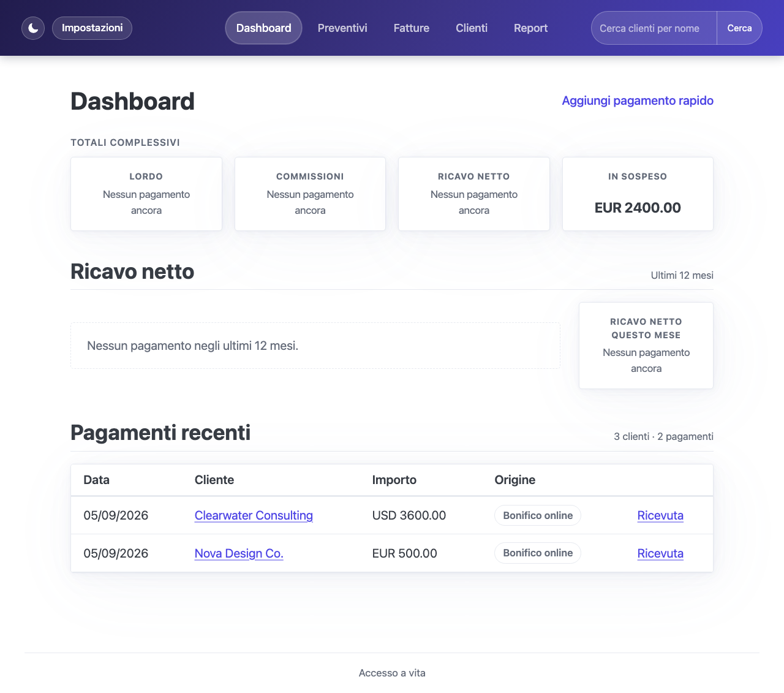Click the Cerca search button
The height and width of the screenshot is (693, 784).
pos(739,28)
